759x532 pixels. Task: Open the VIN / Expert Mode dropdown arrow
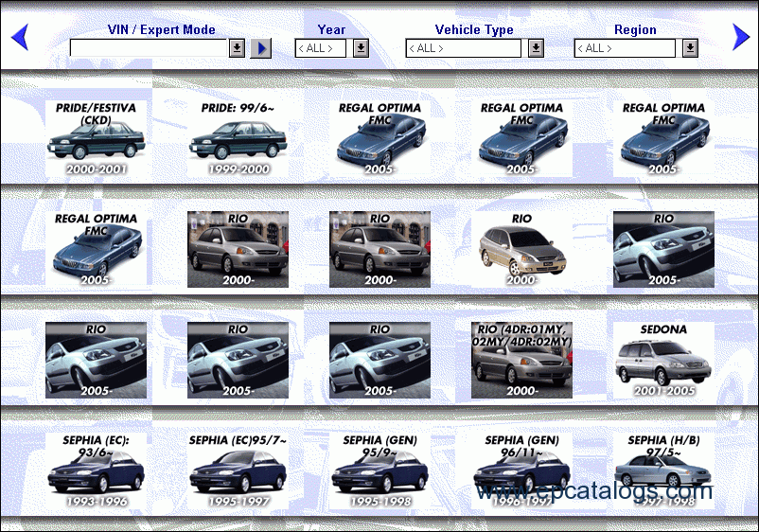tap(237, 48)
